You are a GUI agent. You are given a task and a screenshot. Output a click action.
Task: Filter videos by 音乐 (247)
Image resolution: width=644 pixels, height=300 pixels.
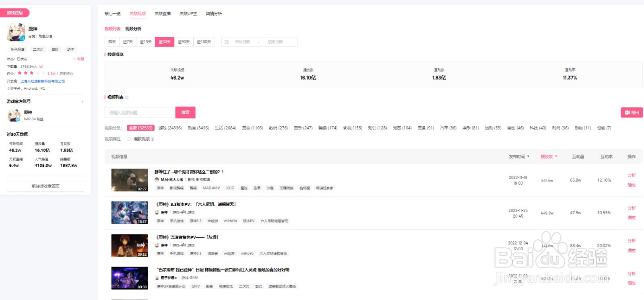[303, 128]
